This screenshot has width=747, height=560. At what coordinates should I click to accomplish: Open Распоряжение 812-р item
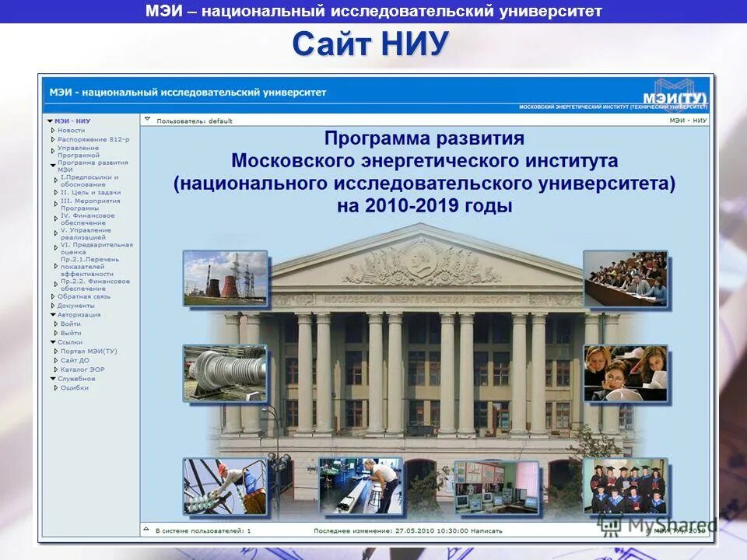(93, 139)
